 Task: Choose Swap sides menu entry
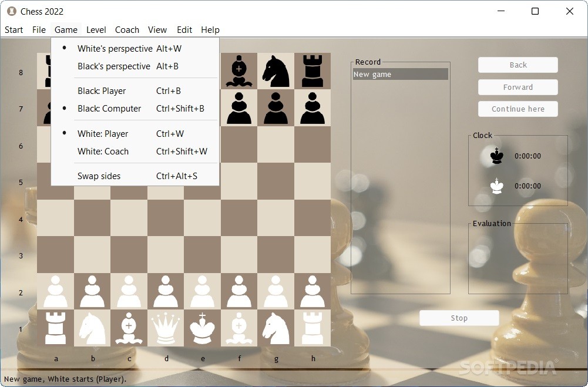[135, 176]
